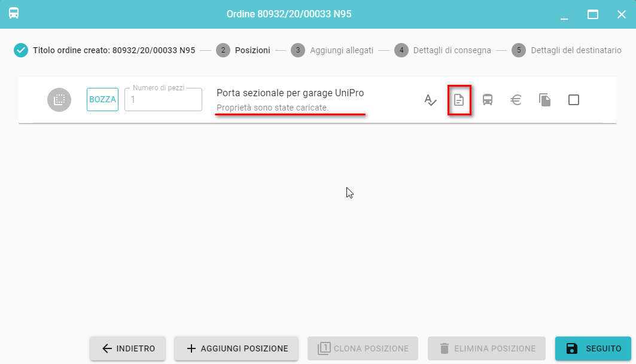
Task: Open the highlighted document properties icon
Action: click(459, 100)
